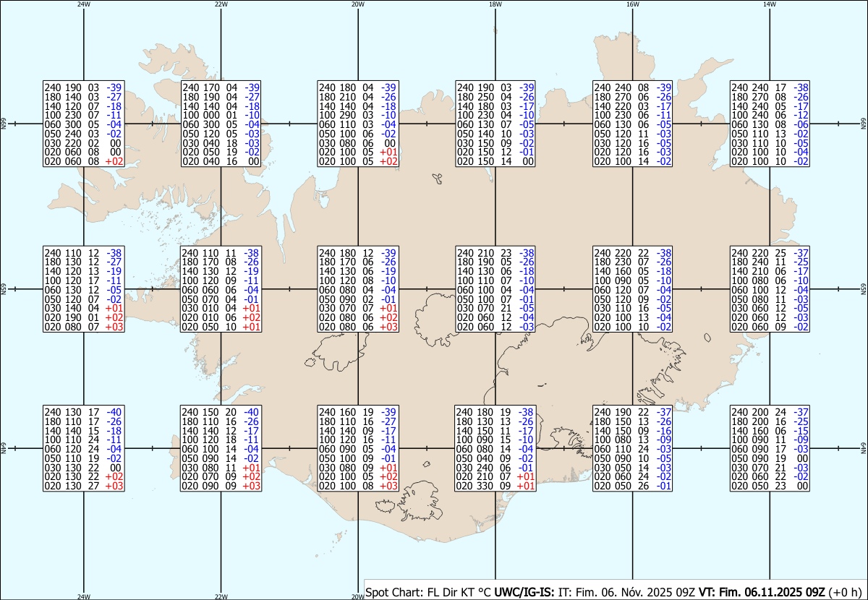Image resolution: width=868 pixels, height=600 pixels.
Task: Select the row '240 150 20 -40'
Action: 221,411
